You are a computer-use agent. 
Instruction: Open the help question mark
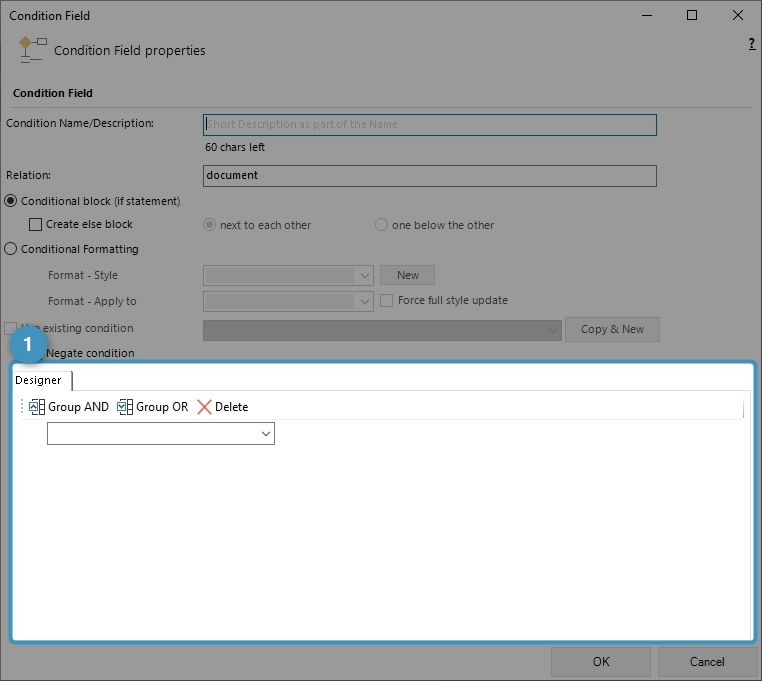pyautogui.click(x=751, y=45)
